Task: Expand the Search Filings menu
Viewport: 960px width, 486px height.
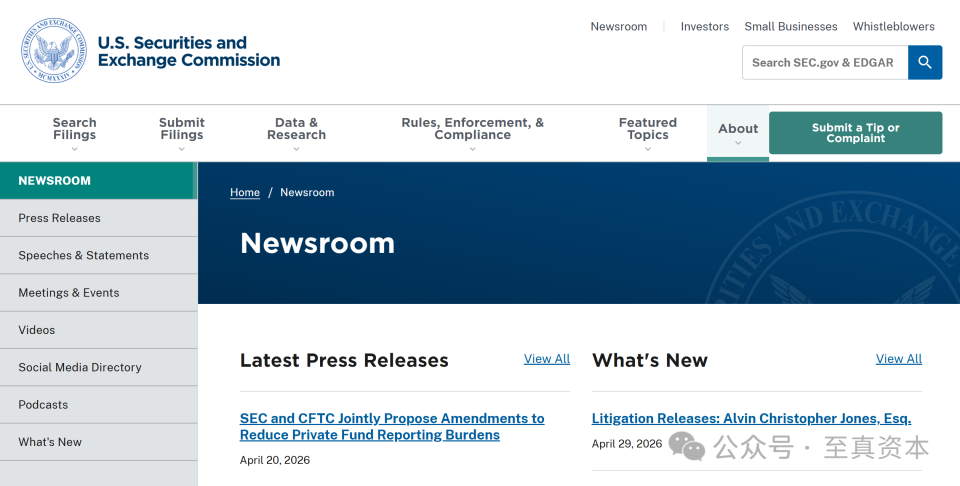Action: click(x=75, y=133)
